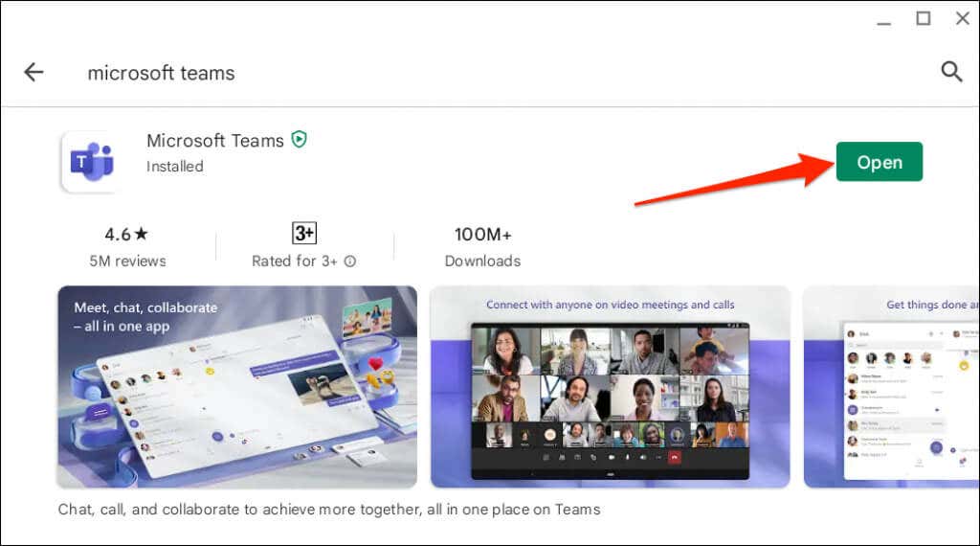View the video meetings and calls screenshot

click(x=610, y=387)
